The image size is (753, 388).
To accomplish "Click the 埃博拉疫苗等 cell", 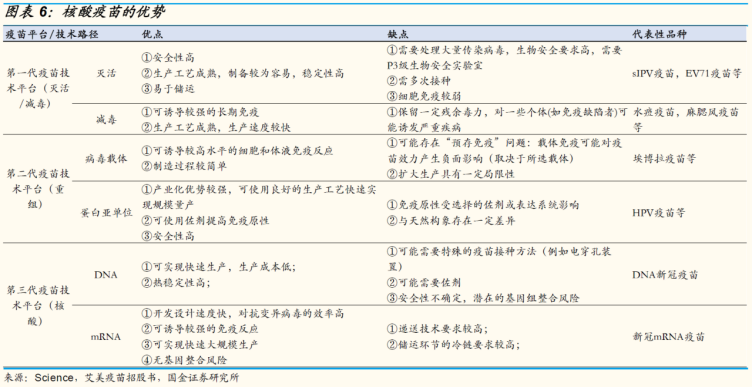I will click(664, 158).
